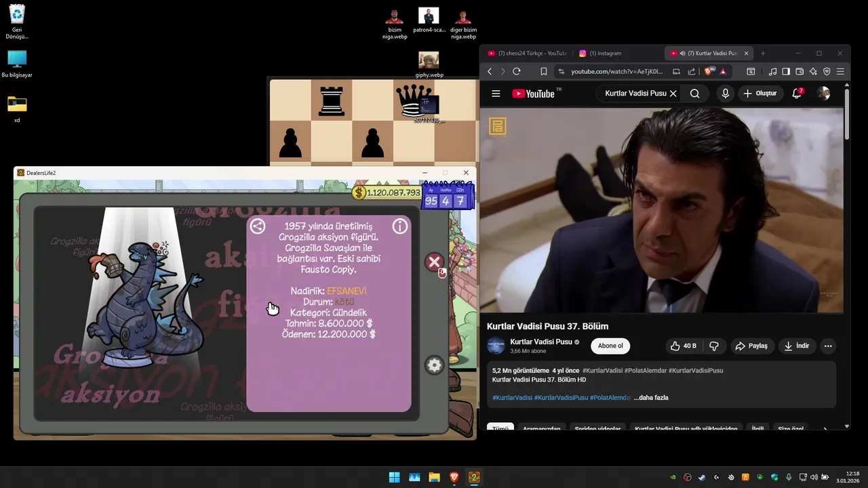Open game settings gear in DealersLife2
This screenshot has height=488, width=868.
(434, 365)
